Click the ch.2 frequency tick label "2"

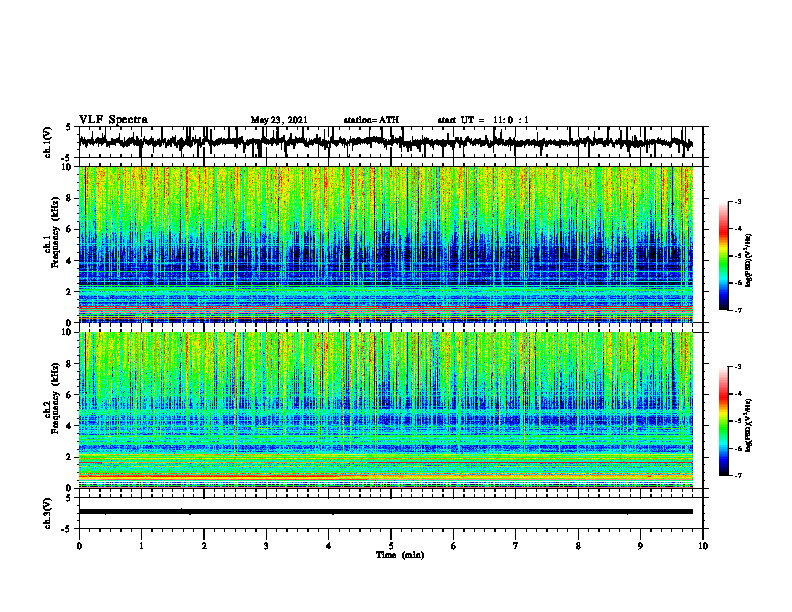point(70,457)
